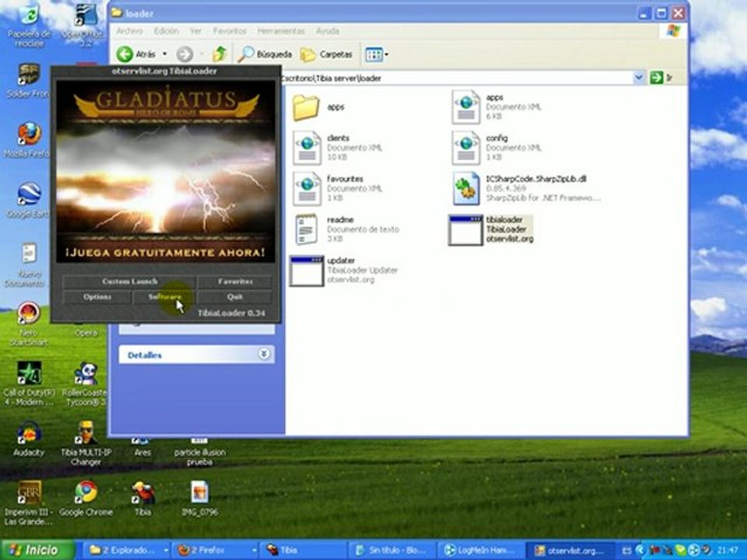
Task: Open the Atrás history dropdown arrow
Action: [165, 54]
